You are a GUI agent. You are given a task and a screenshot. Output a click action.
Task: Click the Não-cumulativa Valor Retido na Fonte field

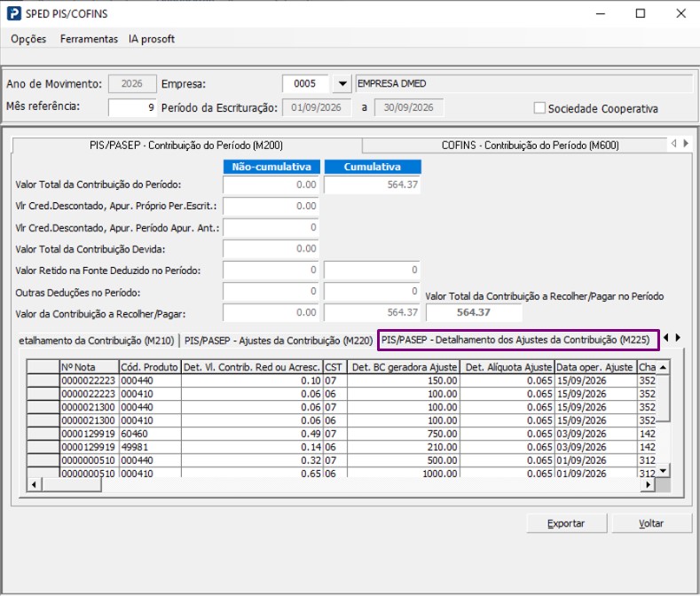271,270
